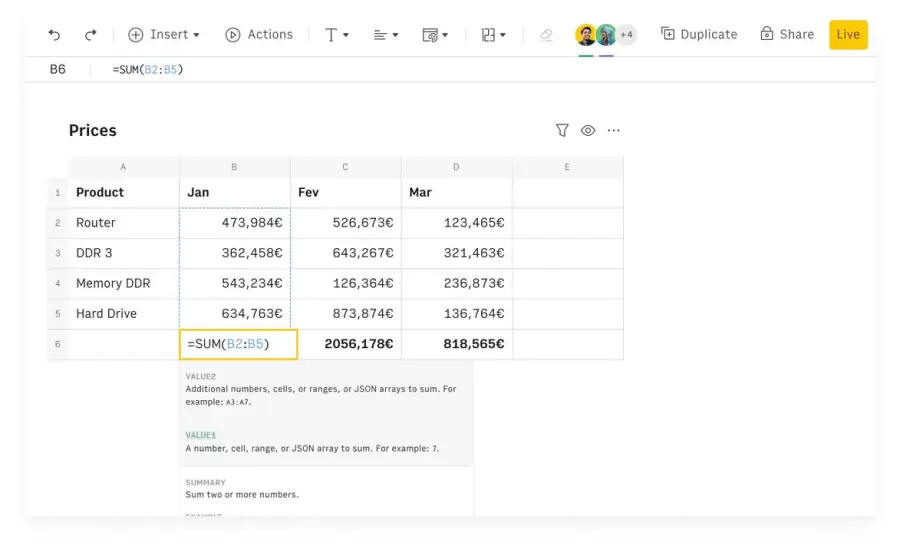
Task: Open text format dropdown
Action: coord(336,35)
